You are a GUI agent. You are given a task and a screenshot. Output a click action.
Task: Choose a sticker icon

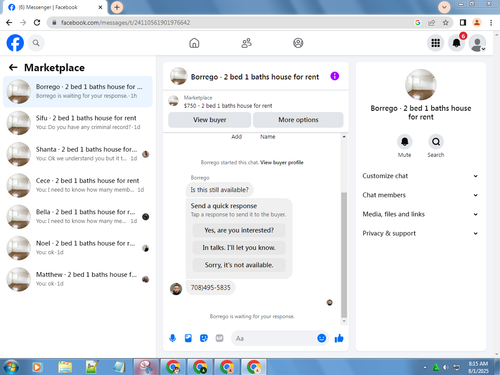click(x=204, y=338)
